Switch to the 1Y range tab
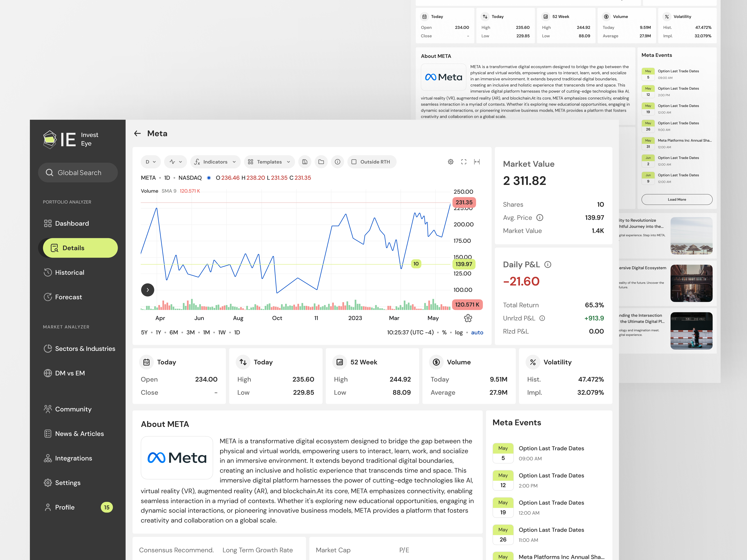747x560 pixels. (x=158, y=332)
